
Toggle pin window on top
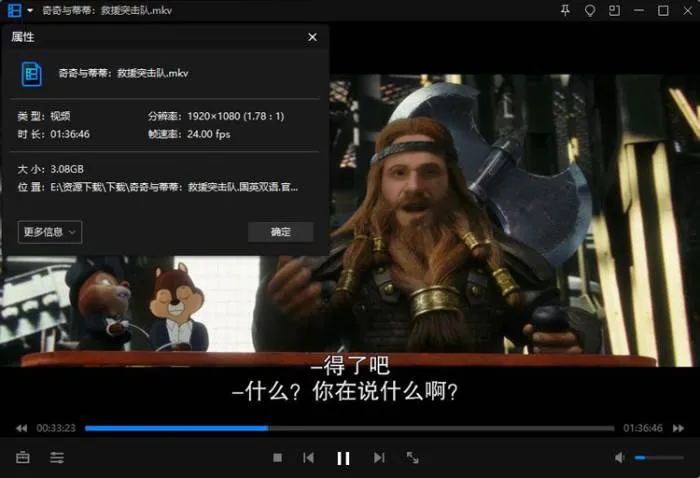(566, 10)
